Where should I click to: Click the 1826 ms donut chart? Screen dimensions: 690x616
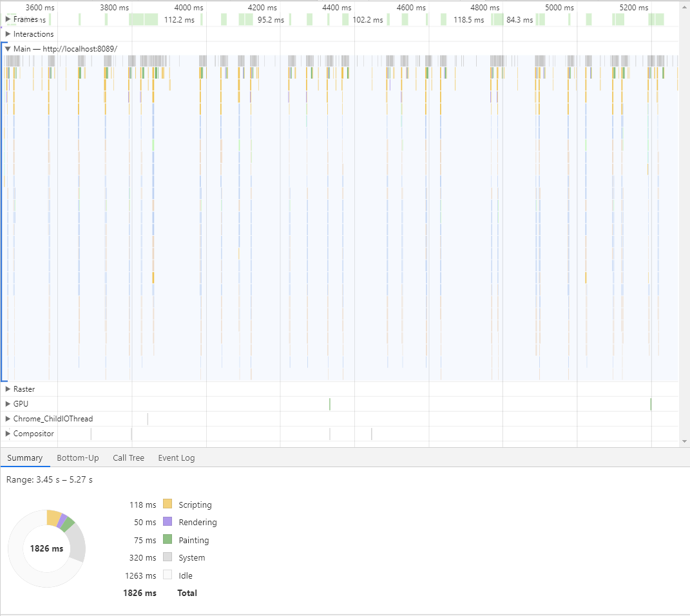coord(46,548)
